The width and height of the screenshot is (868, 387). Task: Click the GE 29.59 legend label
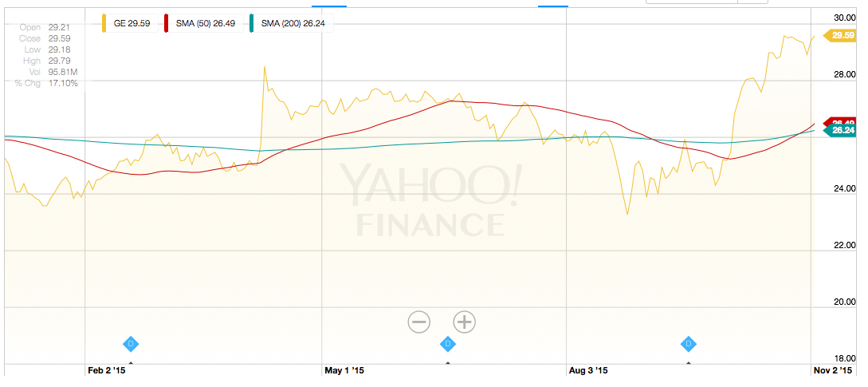(132, 24)
